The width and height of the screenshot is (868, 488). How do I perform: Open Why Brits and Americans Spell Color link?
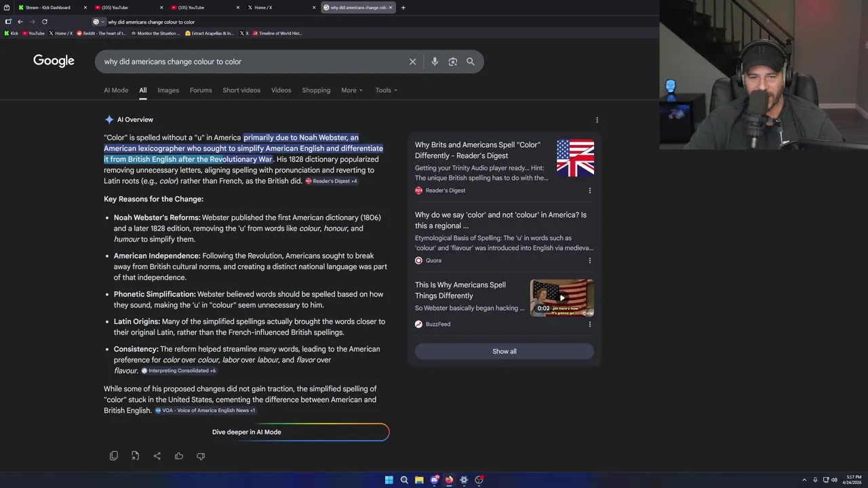(477, 150)
